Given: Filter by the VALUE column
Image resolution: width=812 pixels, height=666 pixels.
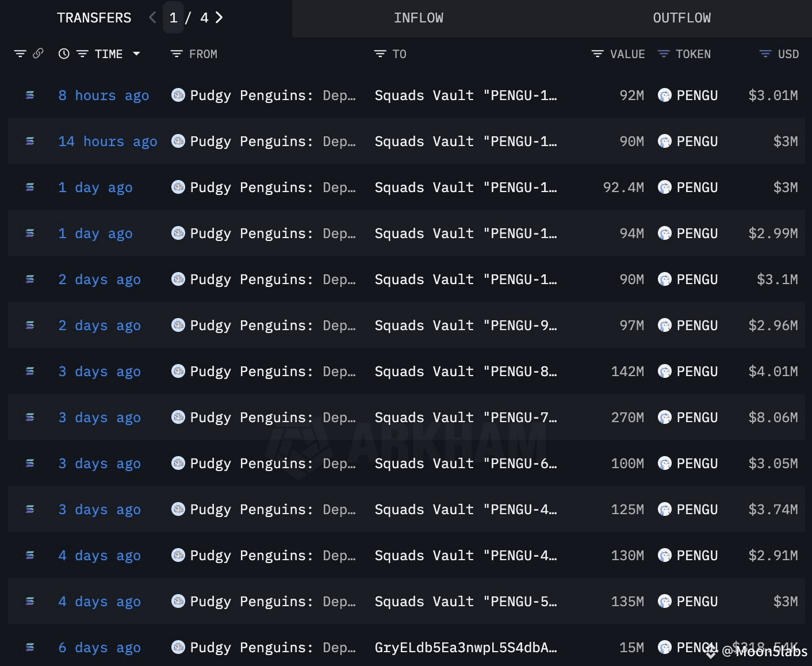Looking at the screenshot, I should coord(597,54).
